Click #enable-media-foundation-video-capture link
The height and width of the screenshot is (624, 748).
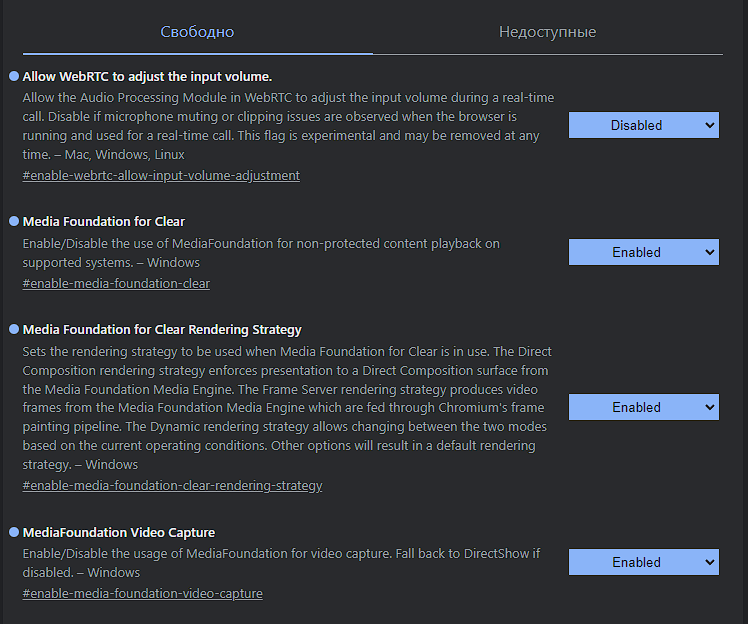coord(142,594)
